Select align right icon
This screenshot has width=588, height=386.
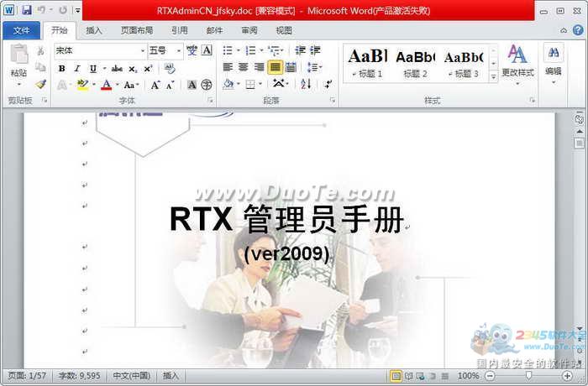(x=259, y=67)
